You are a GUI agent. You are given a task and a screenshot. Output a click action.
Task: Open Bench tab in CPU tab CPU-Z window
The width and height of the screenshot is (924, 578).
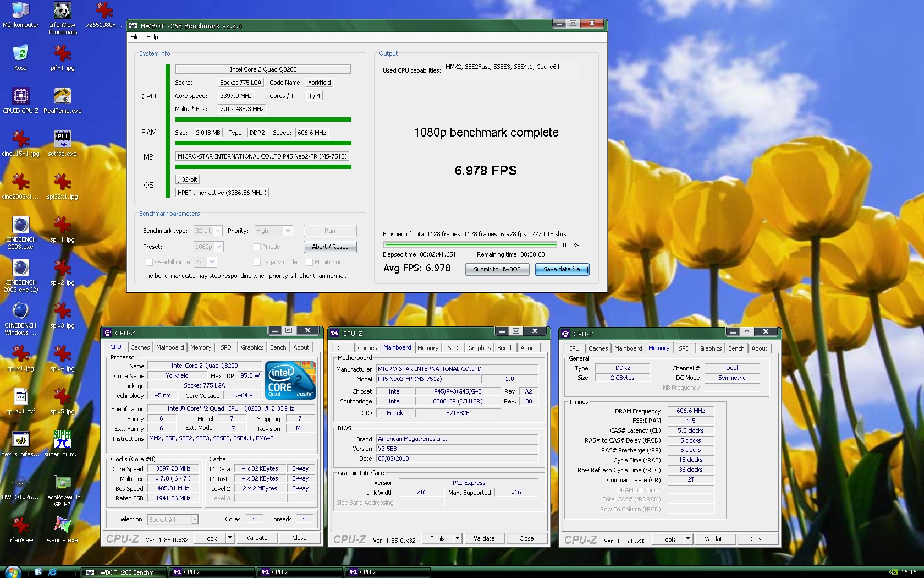coord(278,347)
